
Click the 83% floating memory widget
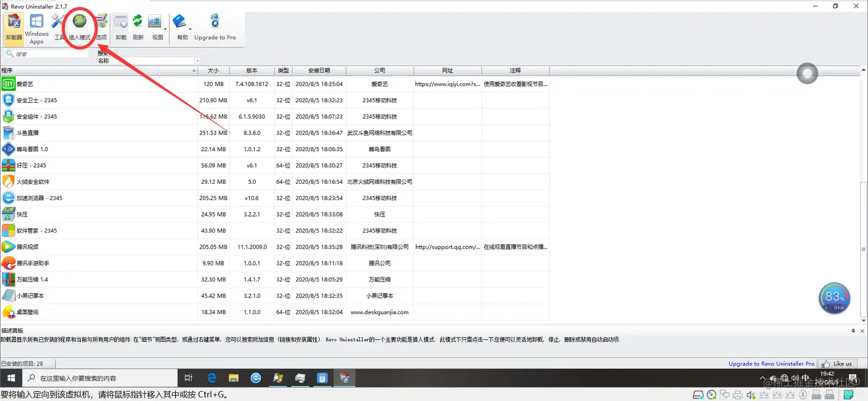(x=834, y=299)
